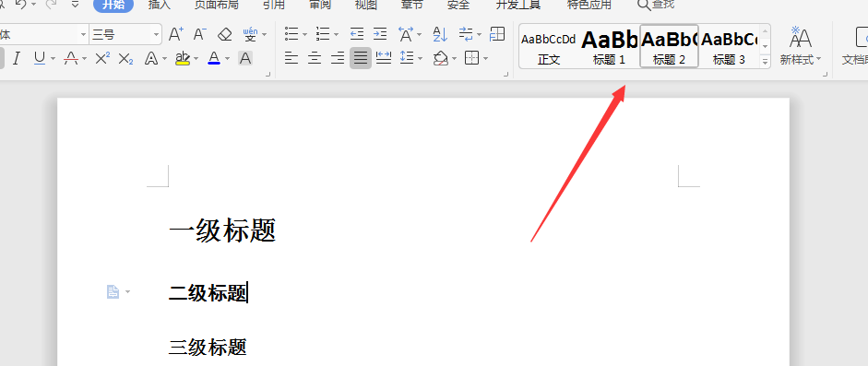Switch to the 视图 tab
Image resolution: width=868 pixels, height=366 pixels.
(x=366, y=5)
